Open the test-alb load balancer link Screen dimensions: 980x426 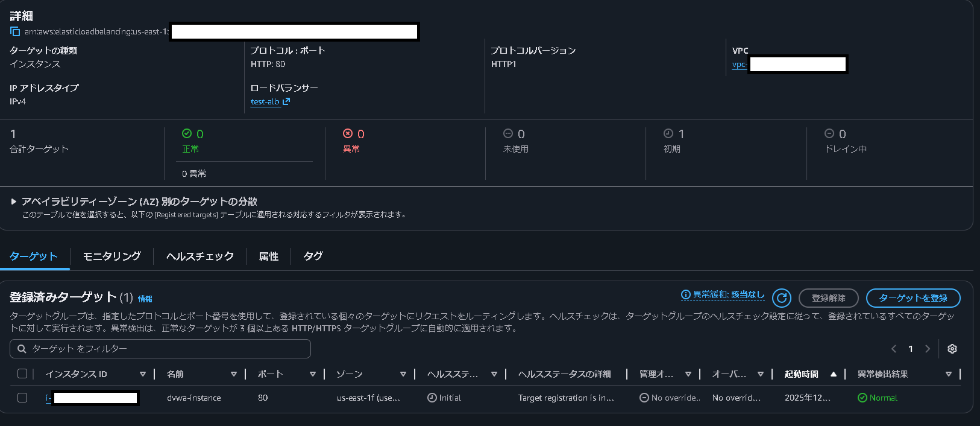click(265, 101)
